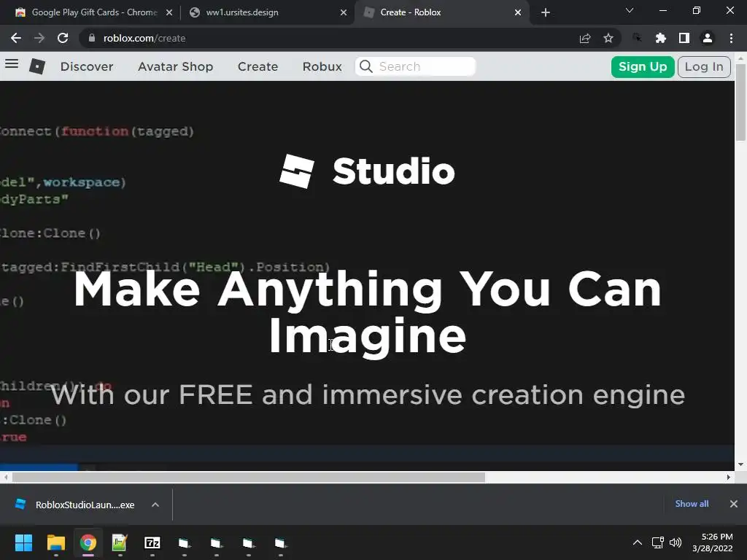Close the ww1.ursites.design tab
This screenshot has height=560, width=747.
pyautogui.click(x=344, y=13)
